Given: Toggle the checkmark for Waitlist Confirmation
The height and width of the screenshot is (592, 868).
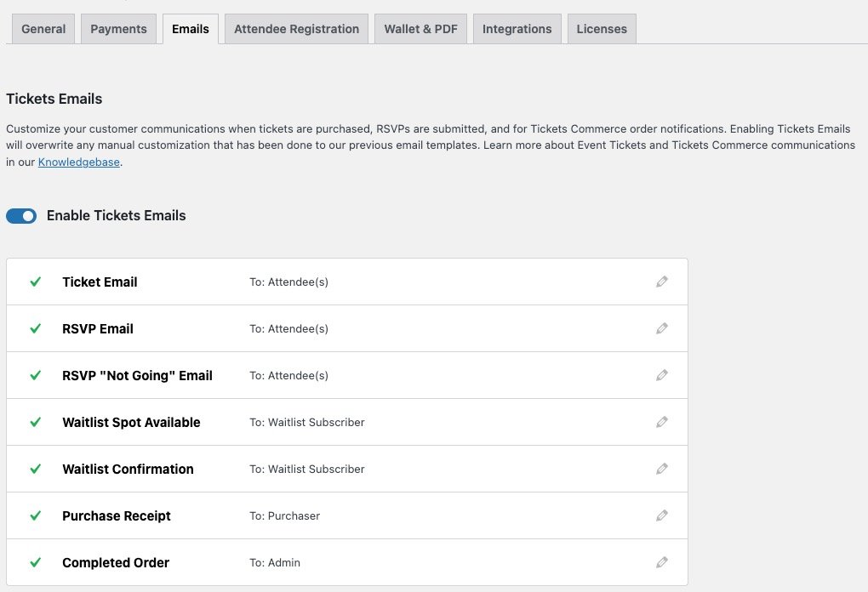Looking at the screenshot, I should pyautogui.click(x=35, y=469).
